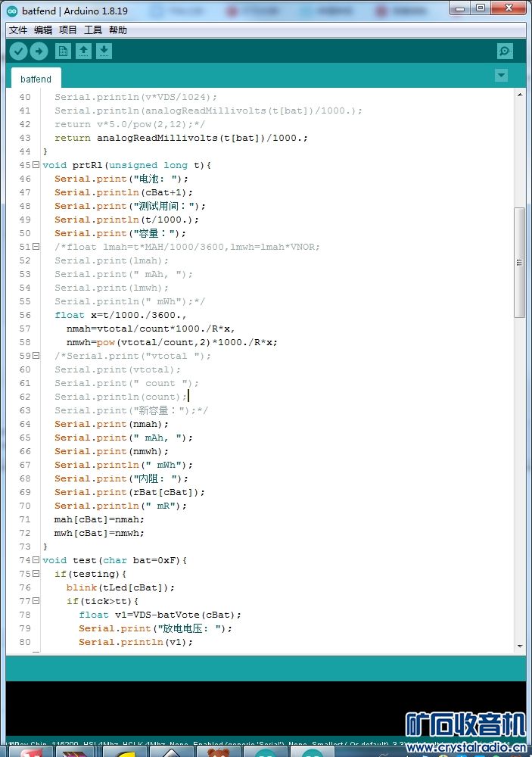Viewport: 532px width, 757px height.
Task: Open a sketch with the Open icon
Action: (83, 51)
